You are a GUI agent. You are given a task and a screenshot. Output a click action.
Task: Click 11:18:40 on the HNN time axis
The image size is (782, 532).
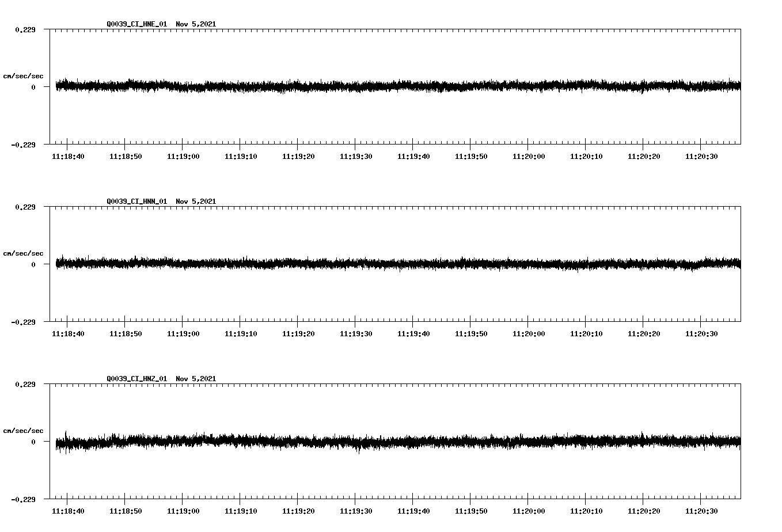[68, 334]
